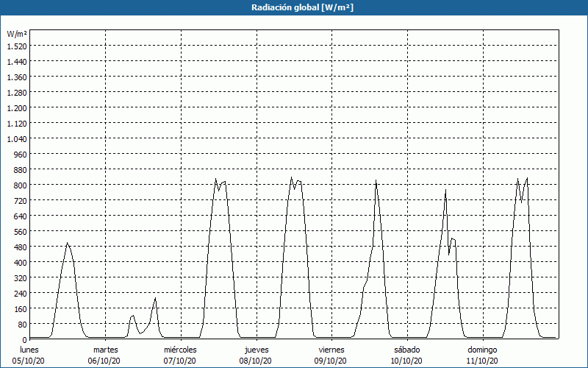Click the 'Radiación global [W/m²]' title
588x368 pixels.
point(302,7)
